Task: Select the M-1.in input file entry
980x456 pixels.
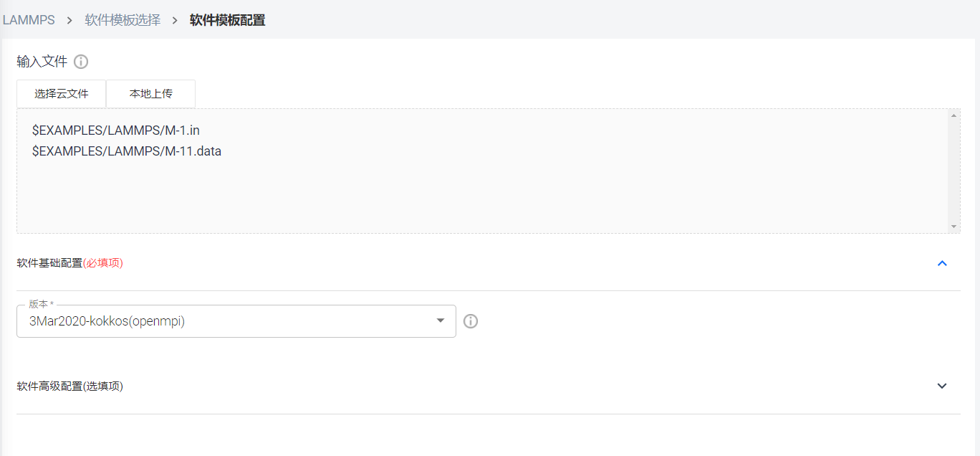Action: 116,130
